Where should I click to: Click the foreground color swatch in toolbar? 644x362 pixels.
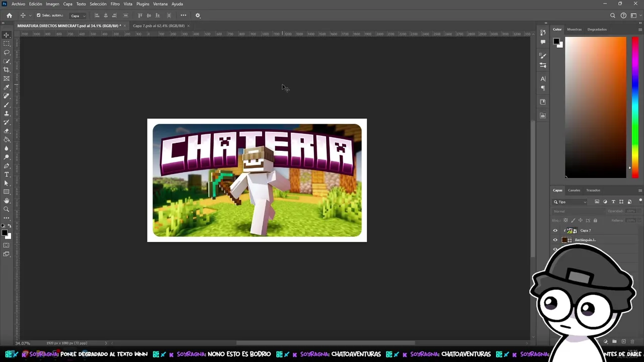coord(4,233)
